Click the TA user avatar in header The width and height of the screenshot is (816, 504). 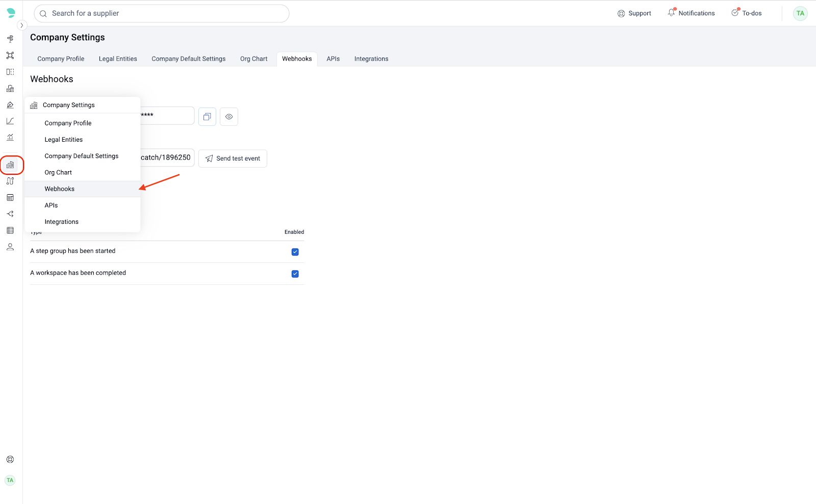click(x=800, y=14)
